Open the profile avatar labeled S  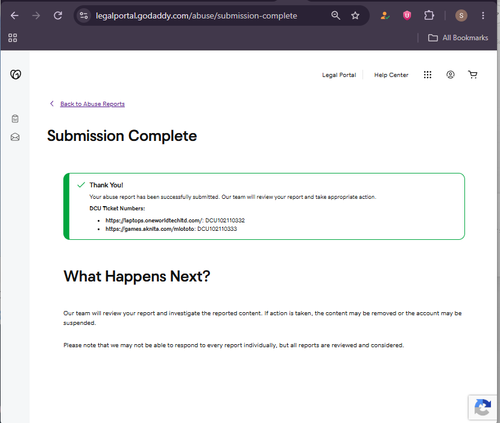(461, 15)
